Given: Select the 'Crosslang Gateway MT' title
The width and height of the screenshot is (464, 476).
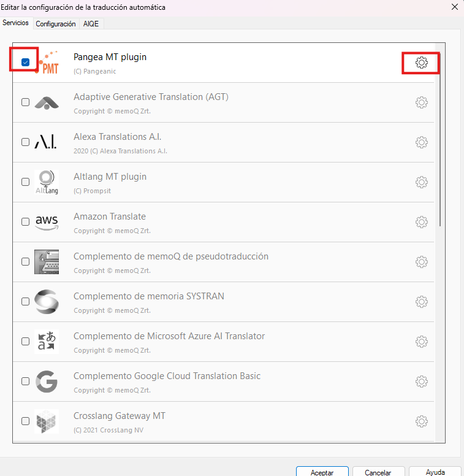Looking at the screenshot, I should coord(120,416).
